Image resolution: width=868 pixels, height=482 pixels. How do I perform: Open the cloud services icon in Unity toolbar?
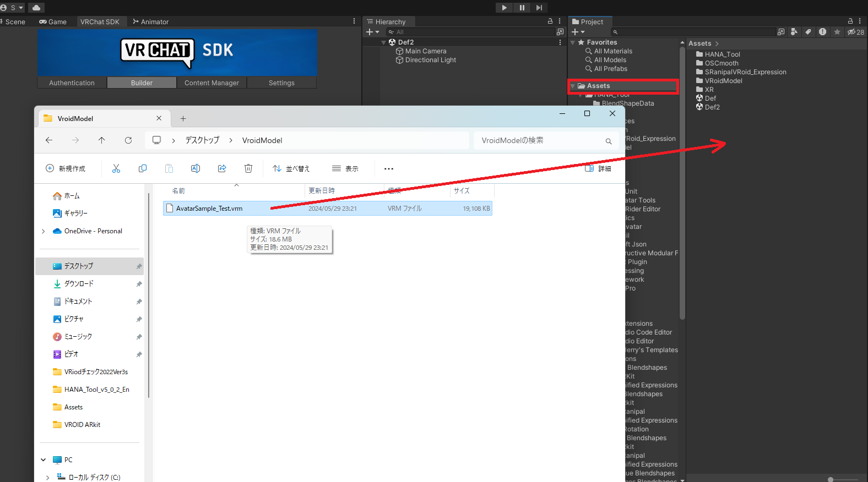pos(36,8)
